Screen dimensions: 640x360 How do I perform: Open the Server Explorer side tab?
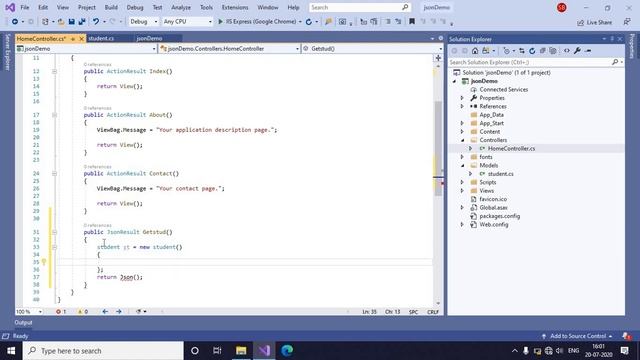[7, 52]
